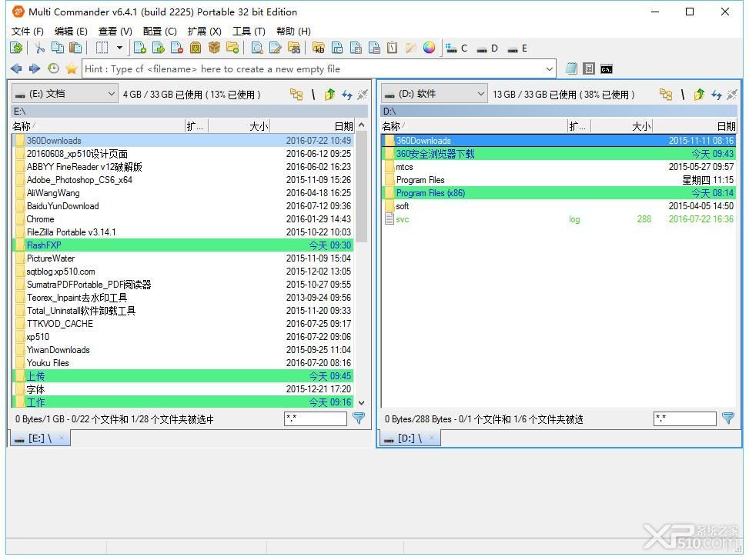The image size is (749, 560).
Task: Click the left panel filter funnel icon
Action: 359,418
